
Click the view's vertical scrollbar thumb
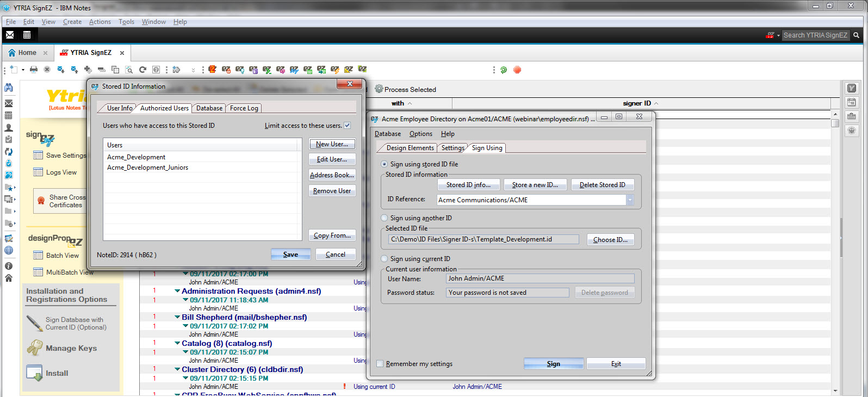(835, 123)
